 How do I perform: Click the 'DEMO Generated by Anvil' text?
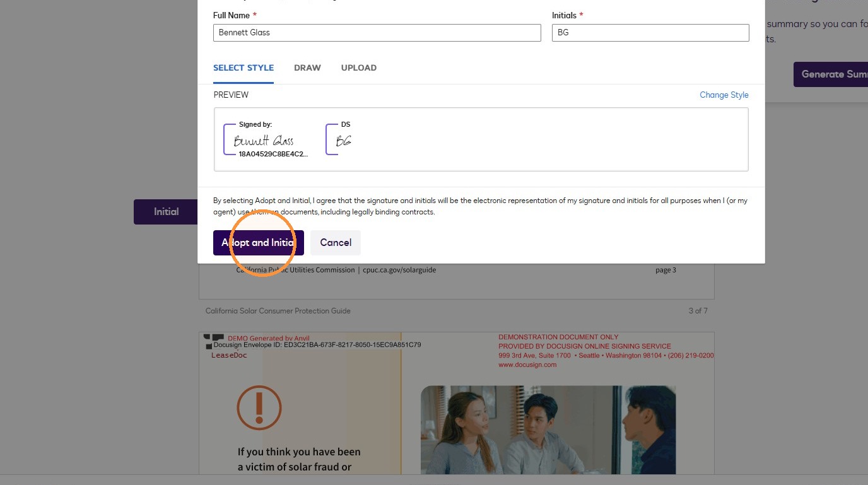[x=269, y=339]
